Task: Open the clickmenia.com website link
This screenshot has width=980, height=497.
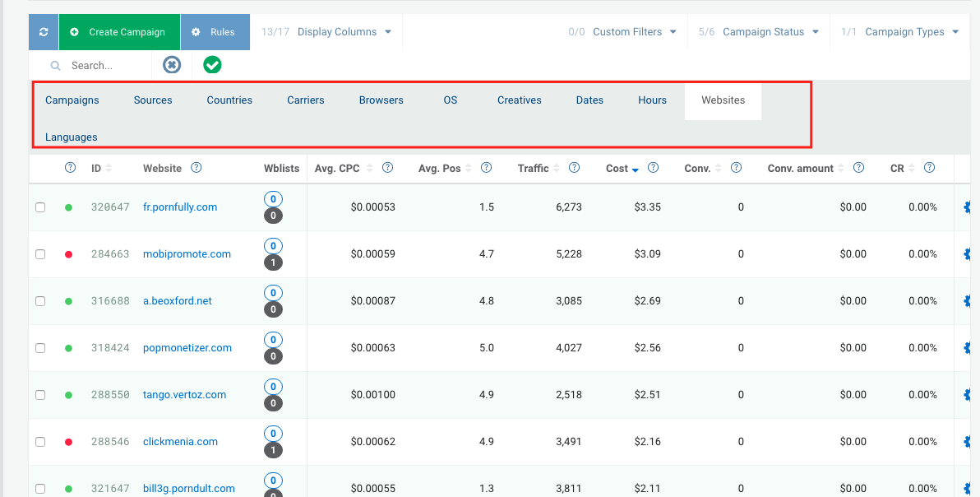Action: coord(180,441)
